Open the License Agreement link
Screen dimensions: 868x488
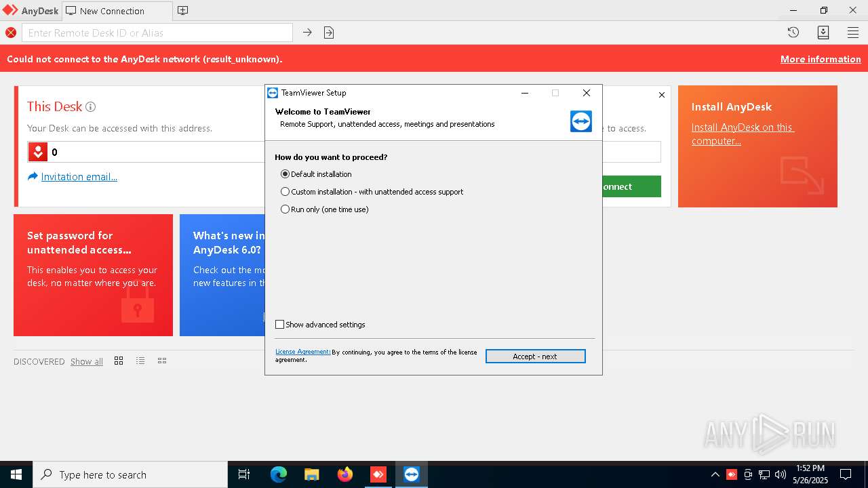(x=302, y=352)
